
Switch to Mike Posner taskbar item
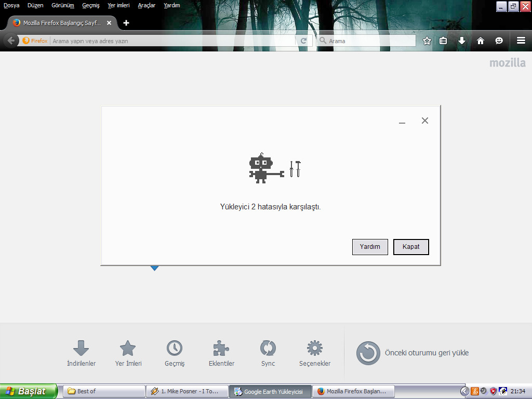coord(187,391)
